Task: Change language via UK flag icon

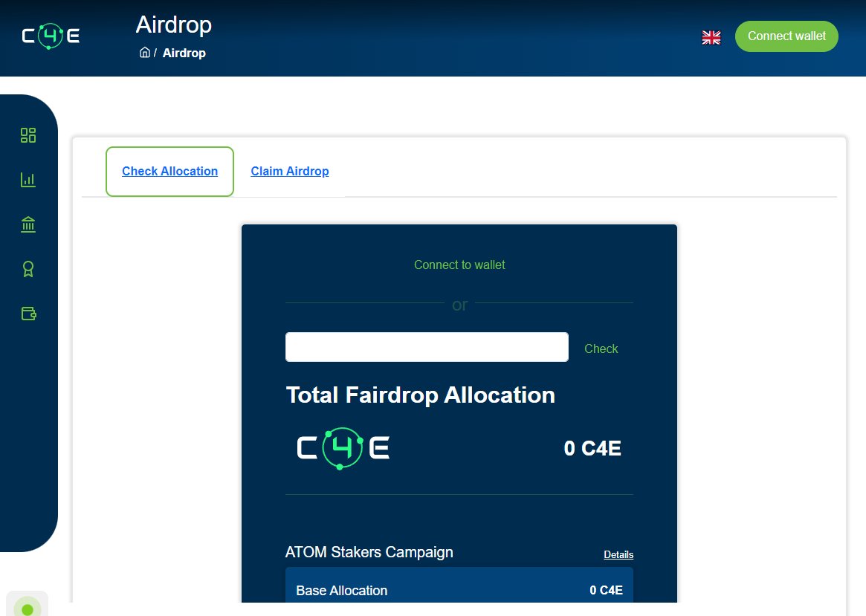Action: tap(711, 37)
